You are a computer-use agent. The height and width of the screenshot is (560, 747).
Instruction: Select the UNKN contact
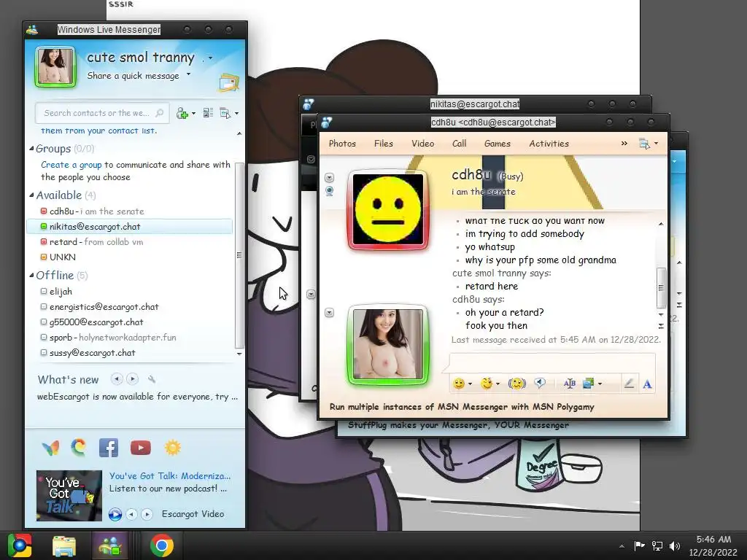click(130, 257)
